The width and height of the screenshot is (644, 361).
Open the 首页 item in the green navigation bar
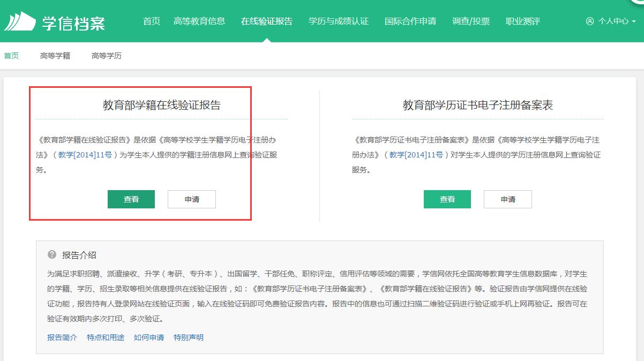click(x=152, y=21)
